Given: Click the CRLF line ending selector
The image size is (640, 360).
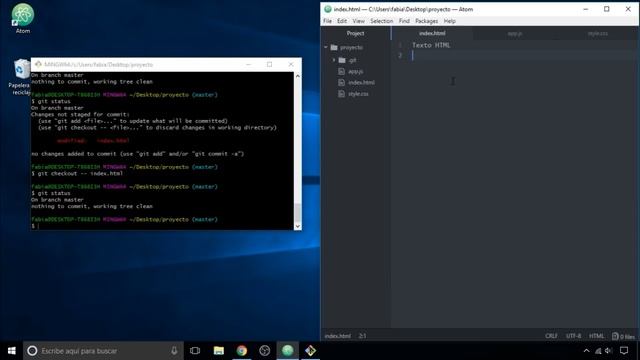Looking at the screenshot, I should 551,336.
